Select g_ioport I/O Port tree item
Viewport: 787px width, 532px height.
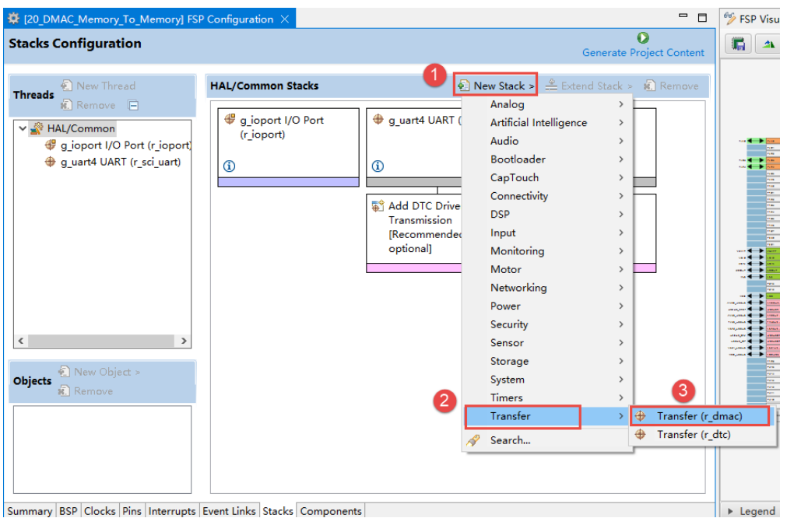[118, 145]
